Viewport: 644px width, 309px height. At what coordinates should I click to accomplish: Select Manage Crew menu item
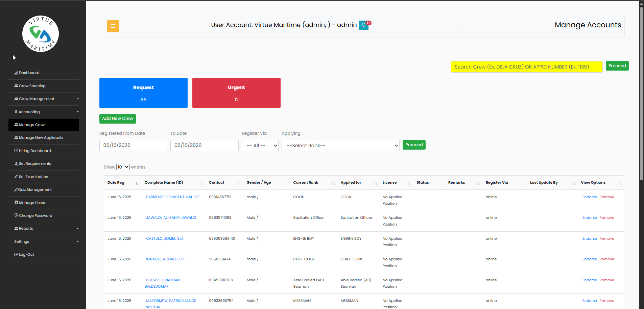44,125
